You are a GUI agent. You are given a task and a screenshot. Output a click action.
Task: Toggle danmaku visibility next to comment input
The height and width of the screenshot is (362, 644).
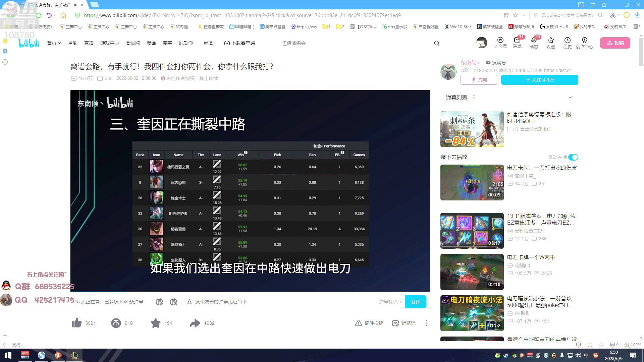159,301
